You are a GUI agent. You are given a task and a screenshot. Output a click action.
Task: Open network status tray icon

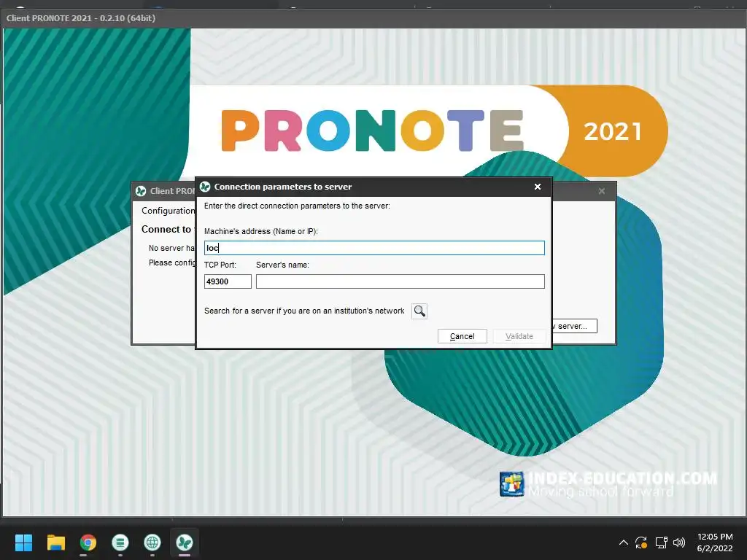[661, 542]
